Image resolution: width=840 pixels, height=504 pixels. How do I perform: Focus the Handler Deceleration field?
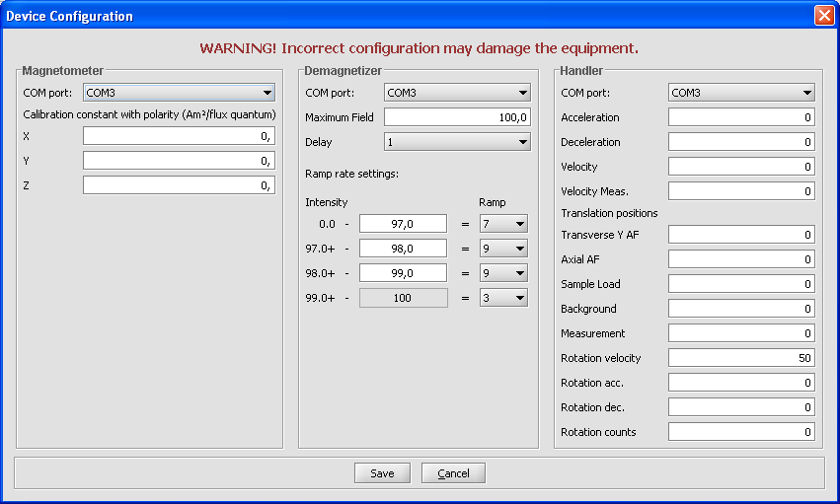click(x=741, y=142)
